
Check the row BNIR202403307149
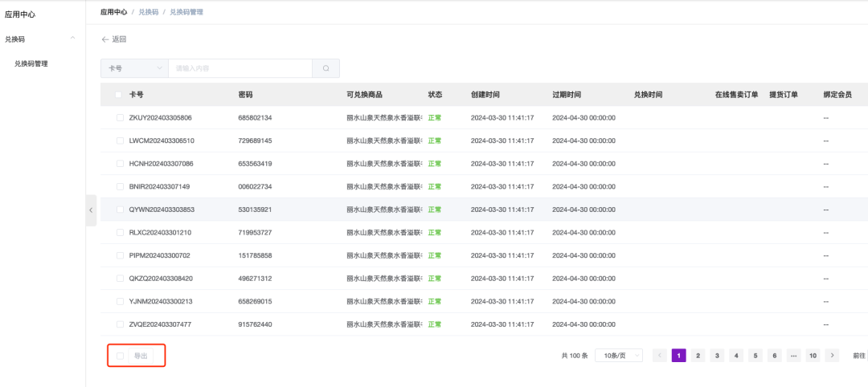(x=120, y=187)
